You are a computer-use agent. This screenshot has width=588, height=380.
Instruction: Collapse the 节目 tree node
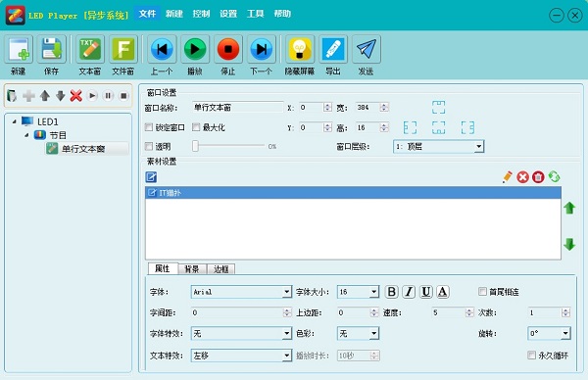click(x=26, y=135)
